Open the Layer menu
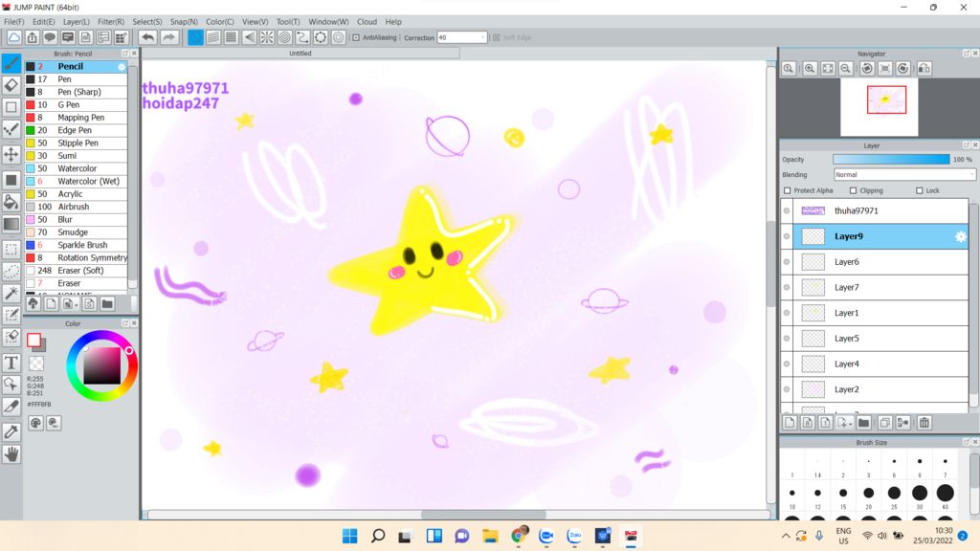Viewport: 980px width, 551px height. (77, 21)
